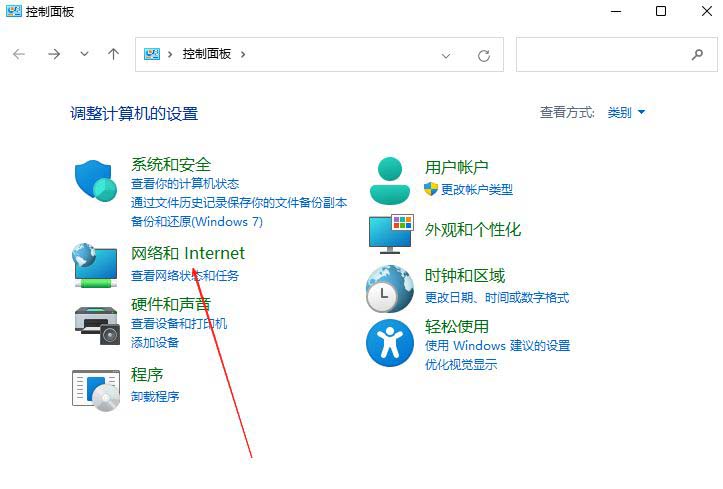Click the User Accounts person icon
The image size is (723, 489).
click(389, 180)
